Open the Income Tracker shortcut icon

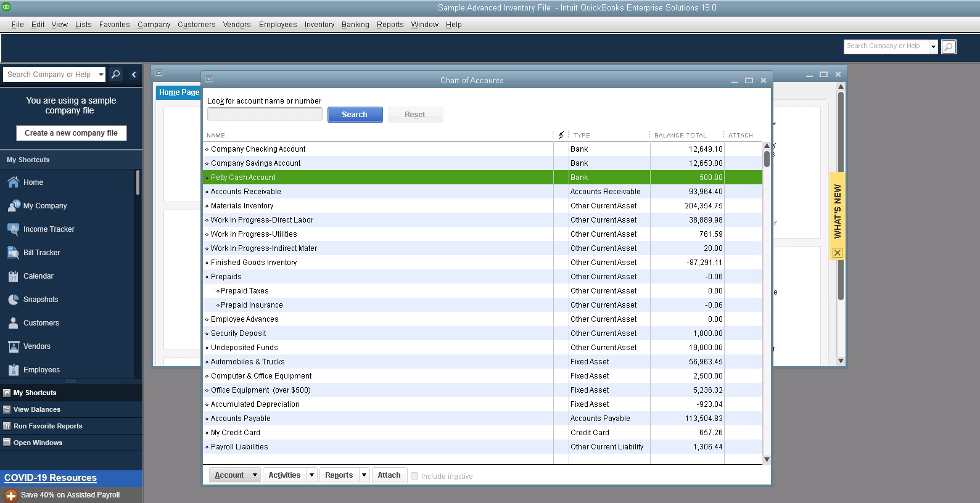[x=14, y=229]
